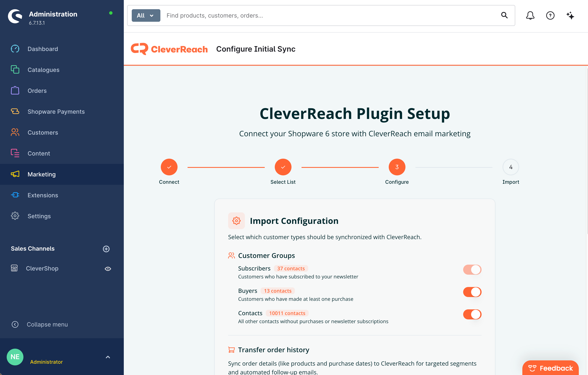Toggle CleverShop storefront eye icon
This screenshot has width=588, height=375.
point(108,269)
